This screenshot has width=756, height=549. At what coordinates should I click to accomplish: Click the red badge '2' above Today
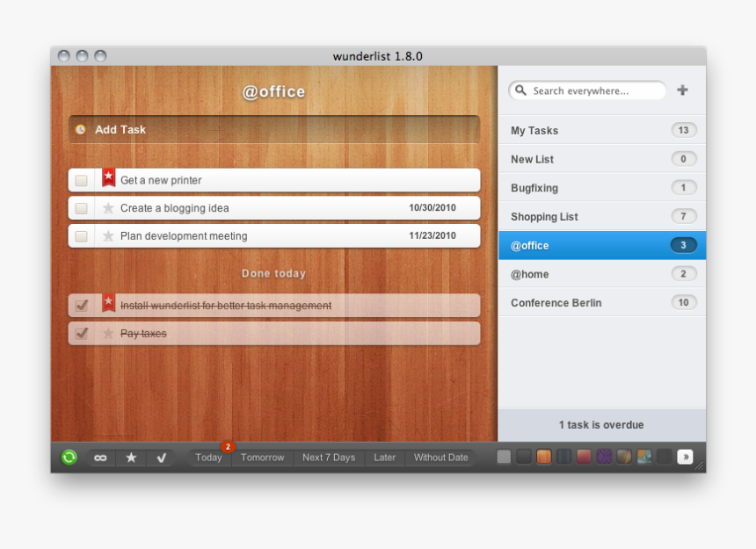point(228,447)
